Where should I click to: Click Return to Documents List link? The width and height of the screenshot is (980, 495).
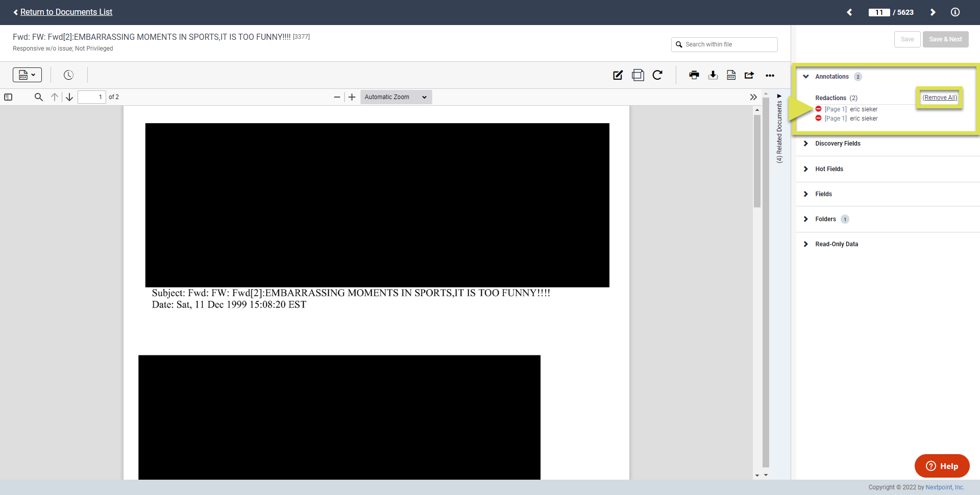click(66, 12)
